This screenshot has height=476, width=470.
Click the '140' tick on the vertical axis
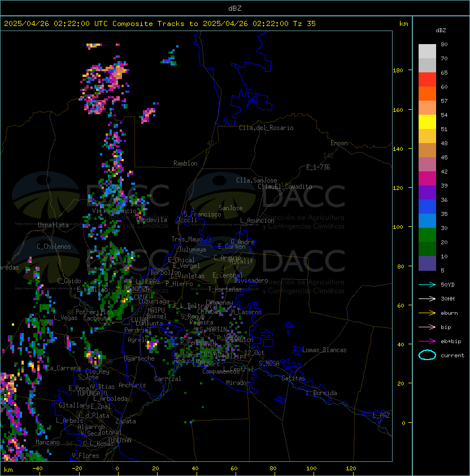point(398,149)
